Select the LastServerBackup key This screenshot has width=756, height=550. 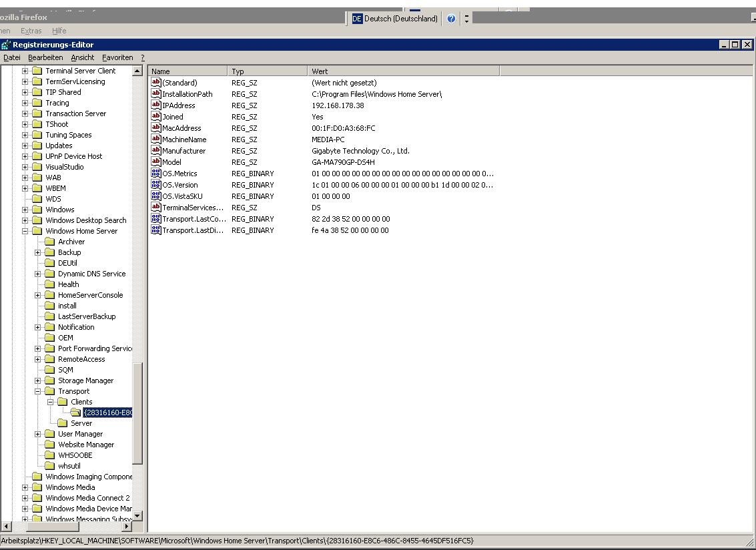click(x=87, y=316)
